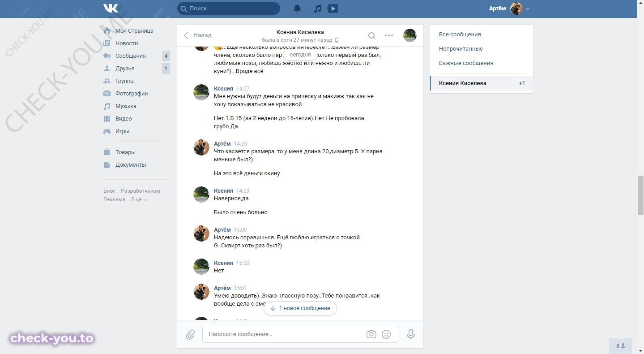Image resolution: width=644 pixels, height=354 pixels.
Task: Click the сегодня date pill
Action: 300,55
